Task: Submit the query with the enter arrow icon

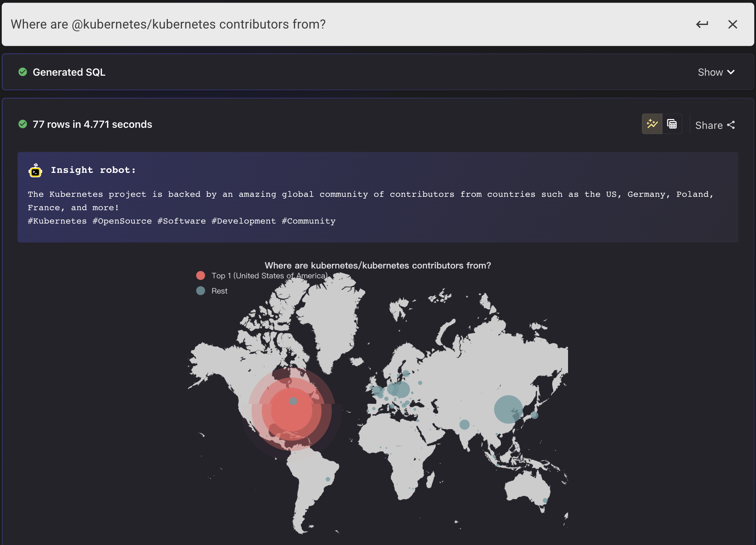Action: [702, 24]
